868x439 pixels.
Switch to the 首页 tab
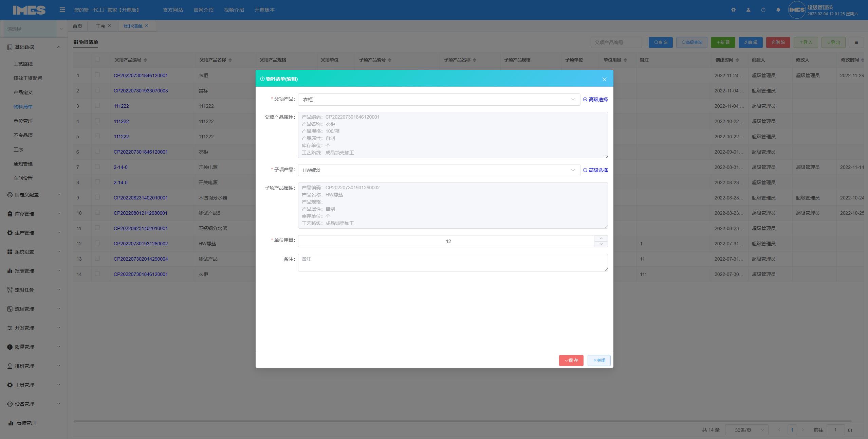pos(77,26)
